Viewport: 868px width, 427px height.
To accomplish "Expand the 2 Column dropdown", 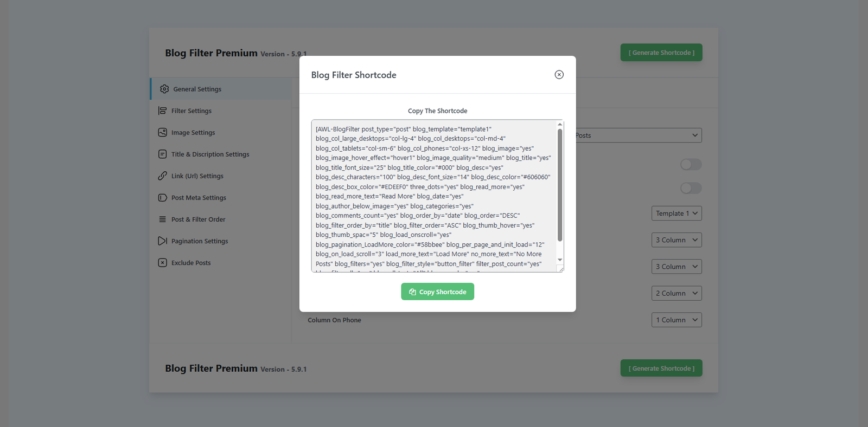I will click(x=676, y=293).
